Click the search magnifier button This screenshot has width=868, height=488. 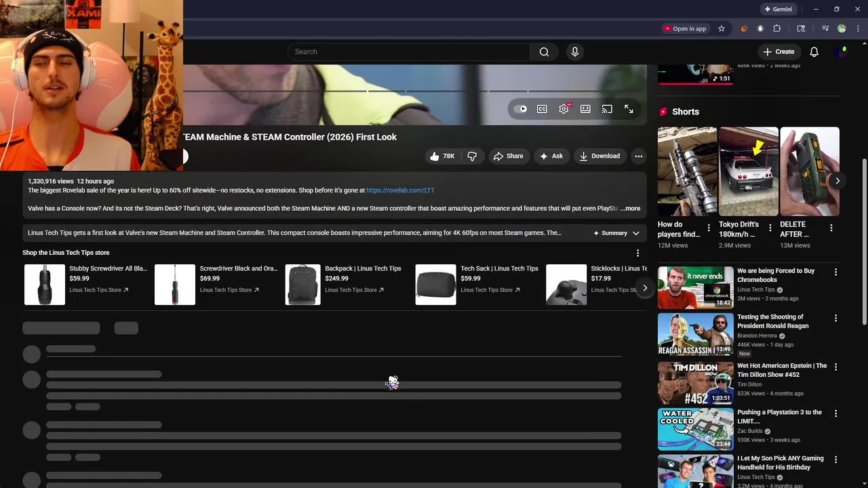coord(544,52)
